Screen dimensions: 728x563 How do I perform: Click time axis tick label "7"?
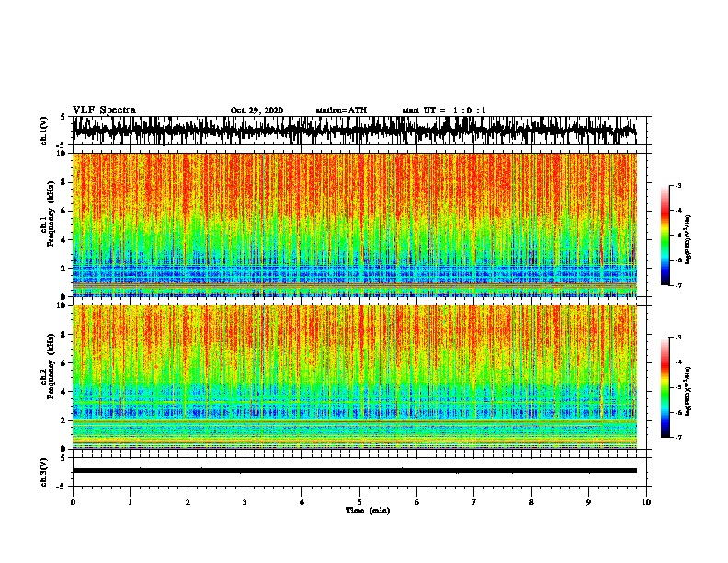(474, 502)
